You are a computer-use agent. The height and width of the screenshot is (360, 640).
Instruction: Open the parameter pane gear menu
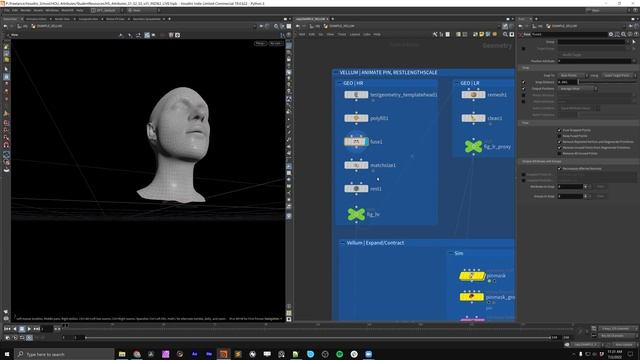[611, 34]
